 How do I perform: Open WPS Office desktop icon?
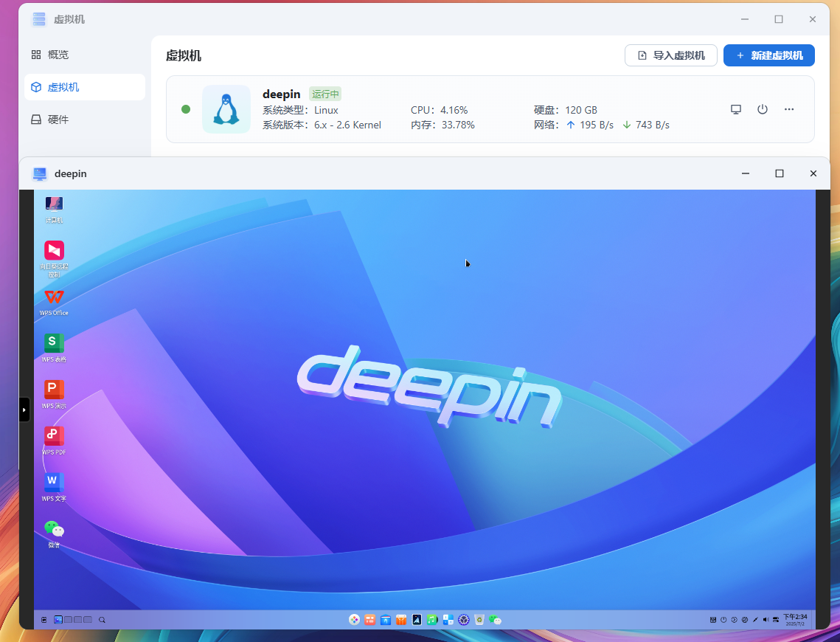coord(54,298)
